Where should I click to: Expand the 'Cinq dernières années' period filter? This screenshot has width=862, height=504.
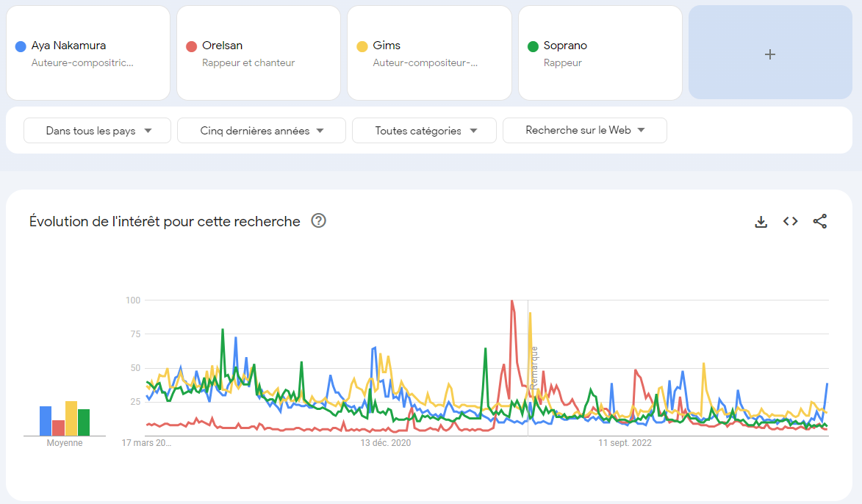tap(262, 131)
